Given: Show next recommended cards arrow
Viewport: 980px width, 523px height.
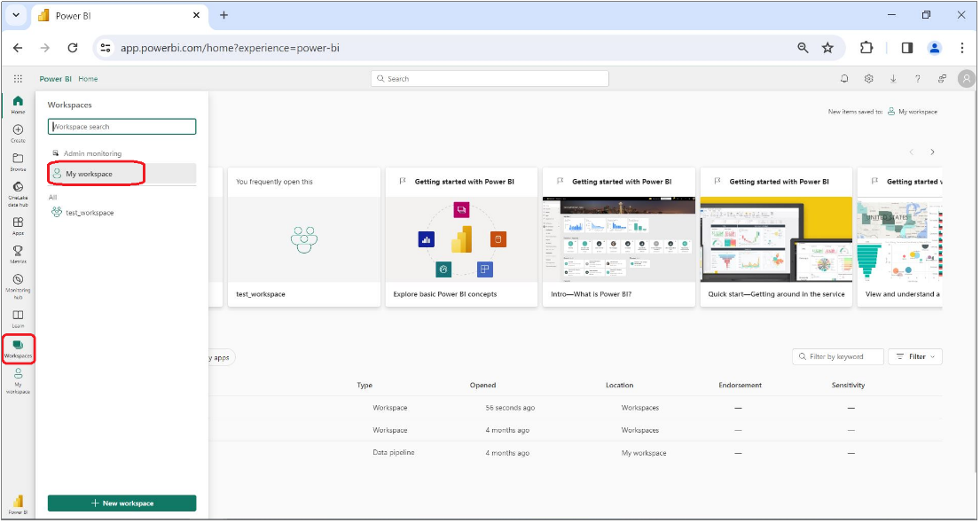Looking at the screenshot, I should (x=932, y=152).
